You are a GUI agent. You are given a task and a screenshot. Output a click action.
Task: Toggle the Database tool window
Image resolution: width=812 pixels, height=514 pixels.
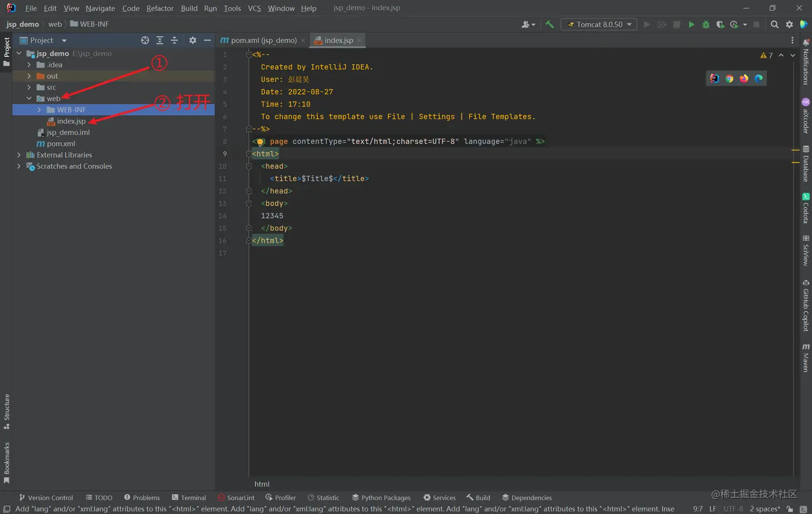[x=806, y=164]
